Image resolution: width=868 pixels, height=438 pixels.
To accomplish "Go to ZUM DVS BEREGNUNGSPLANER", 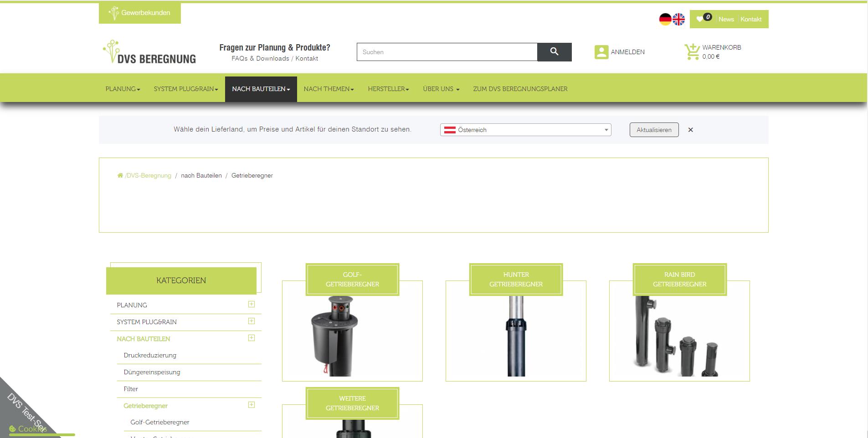I will (520, 89).
